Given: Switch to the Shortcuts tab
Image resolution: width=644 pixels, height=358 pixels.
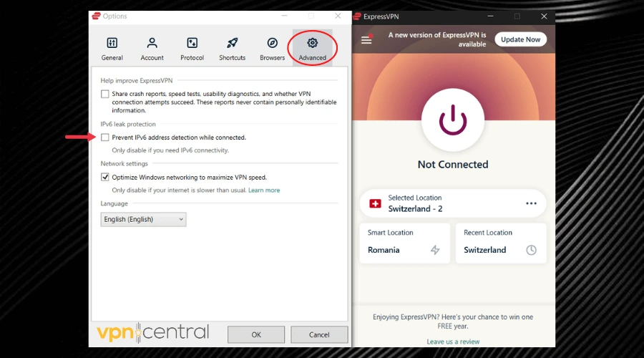Looking at the screenshot, I should [232, 49].
